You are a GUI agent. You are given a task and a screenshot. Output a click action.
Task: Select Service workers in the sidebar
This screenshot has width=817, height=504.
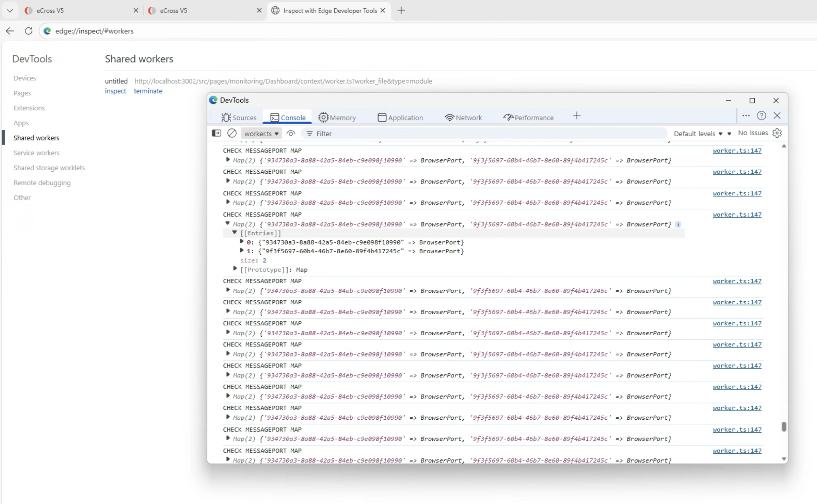click(36, 153)
